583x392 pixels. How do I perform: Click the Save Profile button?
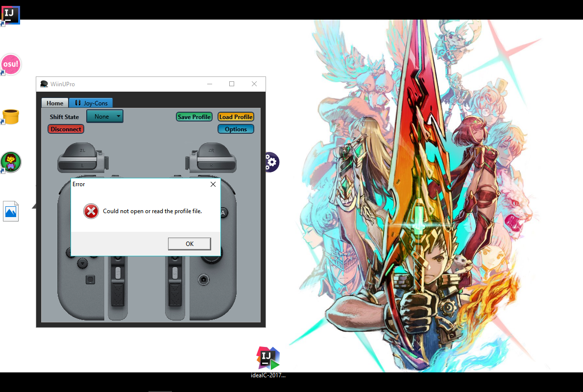point(194,117)
